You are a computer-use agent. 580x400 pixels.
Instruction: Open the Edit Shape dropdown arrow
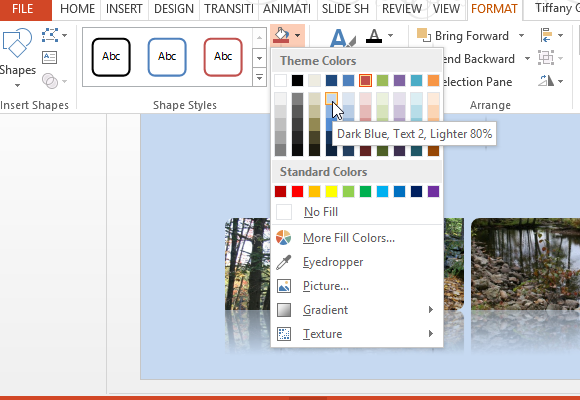tap(64, 36)
